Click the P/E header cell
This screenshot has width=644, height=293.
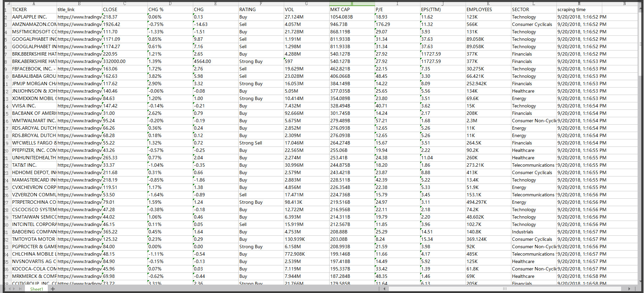click(x=397, y=9)
